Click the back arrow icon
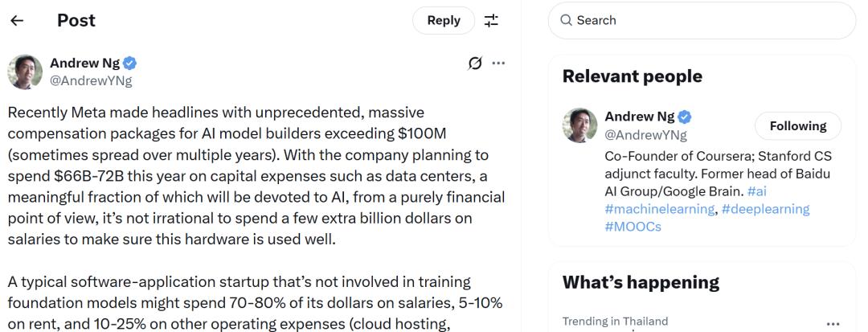Screen dimensions: 868x332 tap(17, 21)
